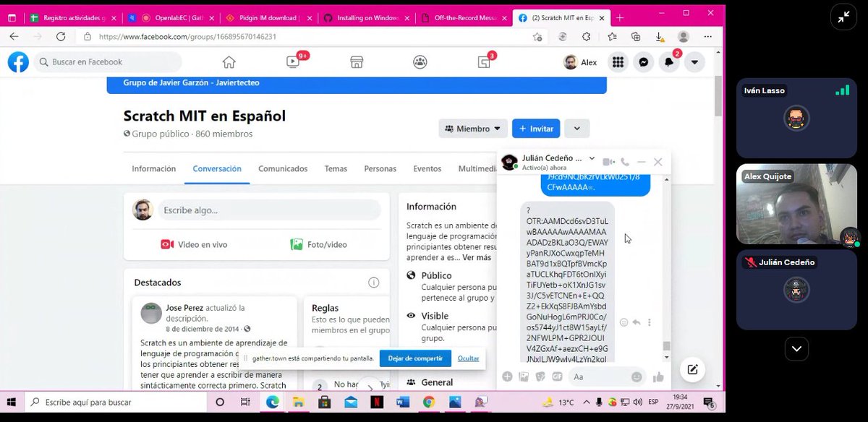Open the Destacados info icon
The image size is (868, 422).
coord(373,283)
